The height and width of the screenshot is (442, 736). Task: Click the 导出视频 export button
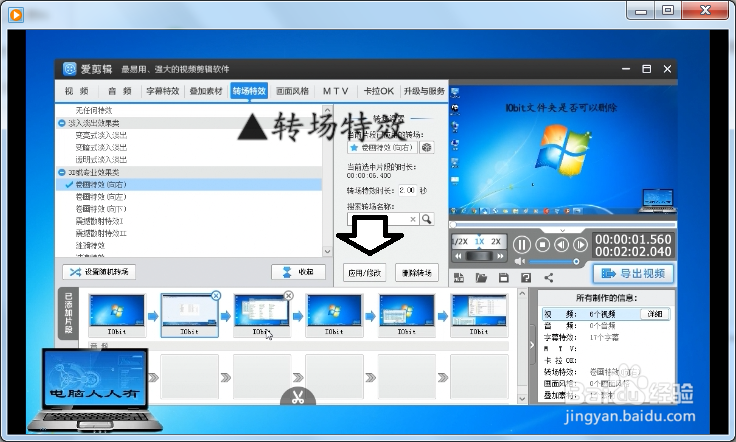coord(633,274)
